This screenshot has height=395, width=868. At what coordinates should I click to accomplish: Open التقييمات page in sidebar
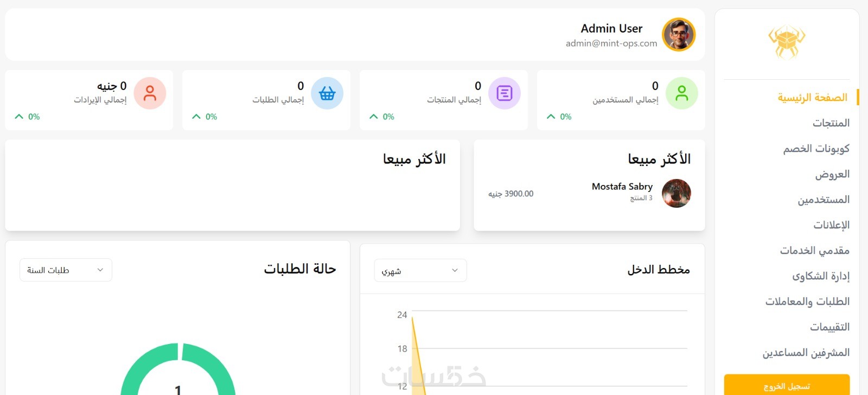[829, 327]
